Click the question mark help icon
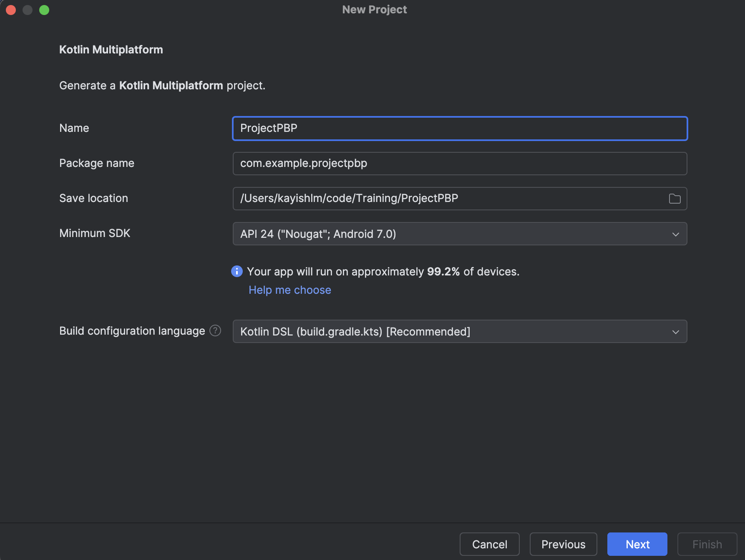745x560 pixels. (x=215, y=331)
